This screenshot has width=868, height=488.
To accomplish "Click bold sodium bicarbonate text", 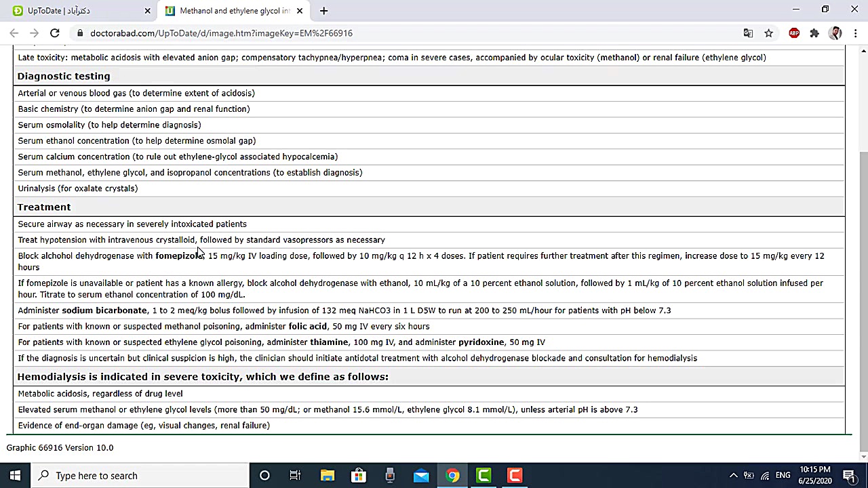I will [104, 310].
